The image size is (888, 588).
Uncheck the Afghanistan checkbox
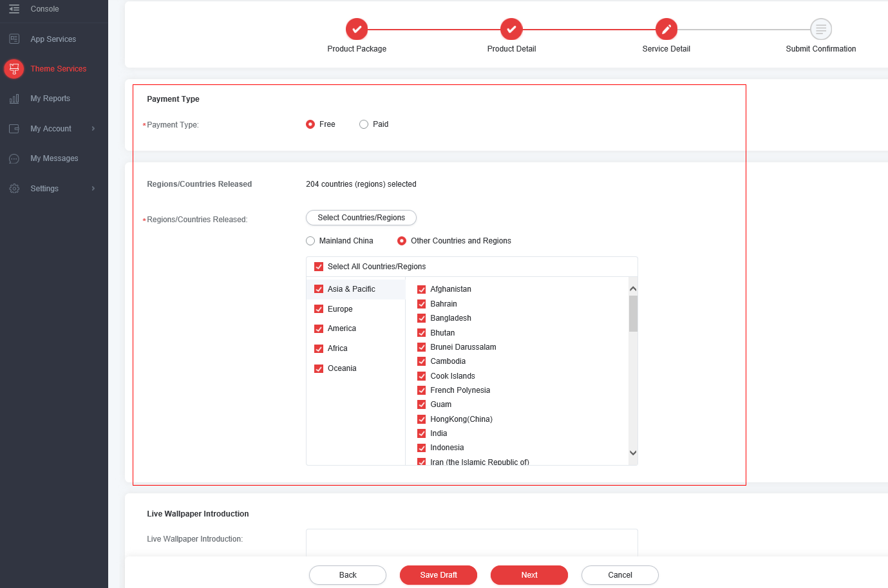pos(422,290)
